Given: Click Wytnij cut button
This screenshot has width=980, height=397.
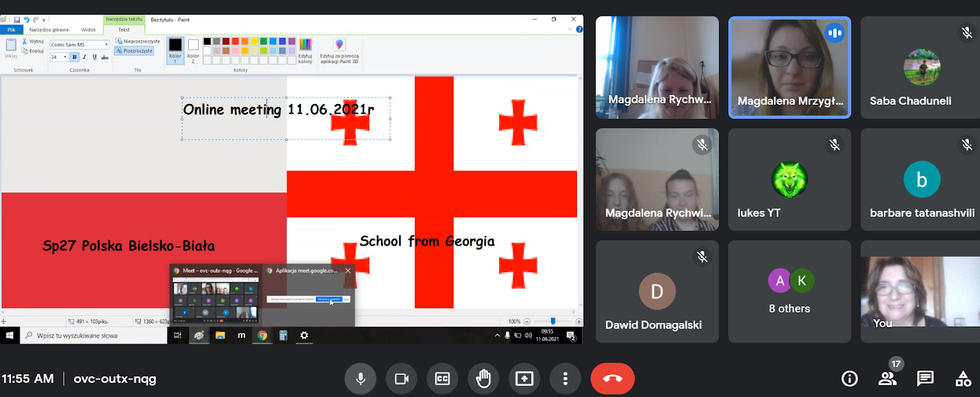Looking at the screenshot, I should pos(32,41).
